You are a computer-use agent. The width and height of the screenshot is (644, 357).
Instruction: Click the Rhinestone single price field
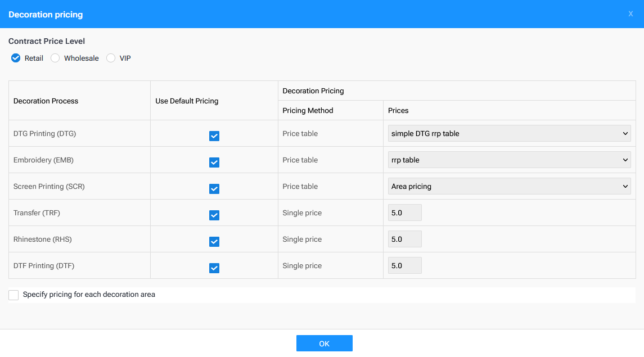[x=404, y=239]
